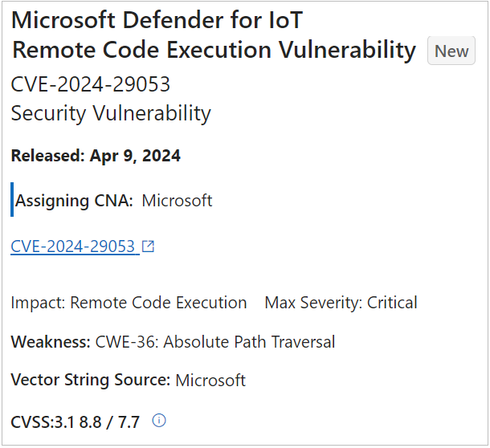Click Microsoft value after Vector String Source
Viewport: 490px width, 448px height.
click(210, 381)
